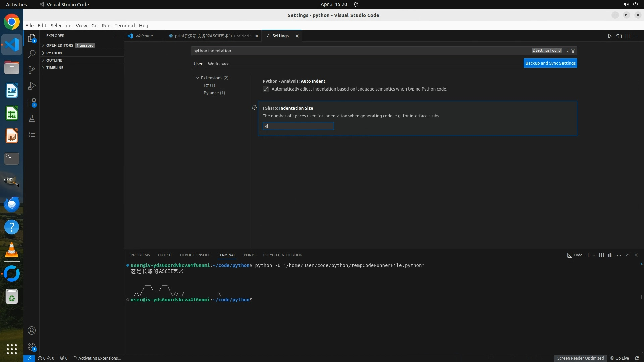Select Pylance (1) in settings tree

214,93
